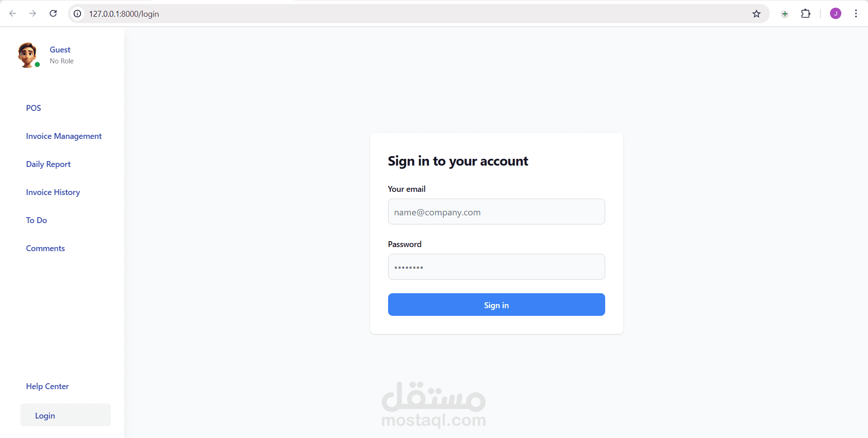
Task: Click the browser forward arrow
Action: point(33,14)
